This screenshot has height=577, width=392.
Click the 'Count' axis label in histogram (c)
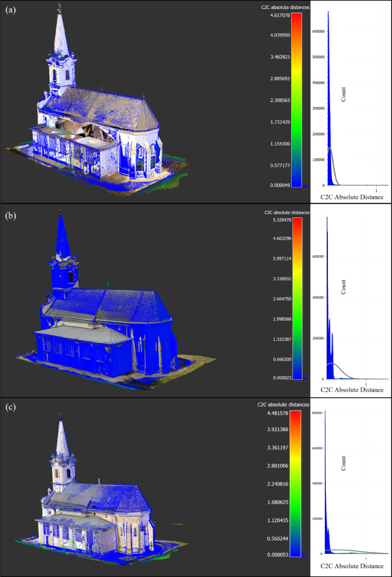click(343, 463)
